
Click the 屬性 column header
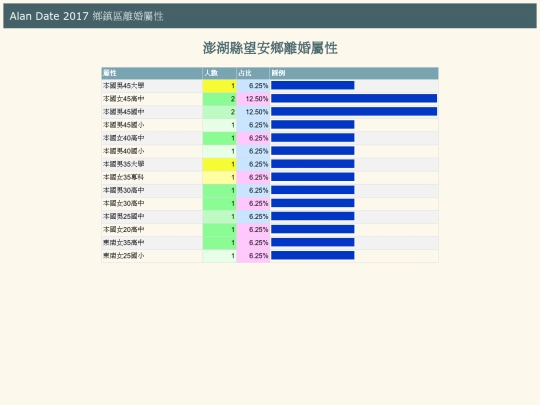pyautogui.click(x=152, y=73)
